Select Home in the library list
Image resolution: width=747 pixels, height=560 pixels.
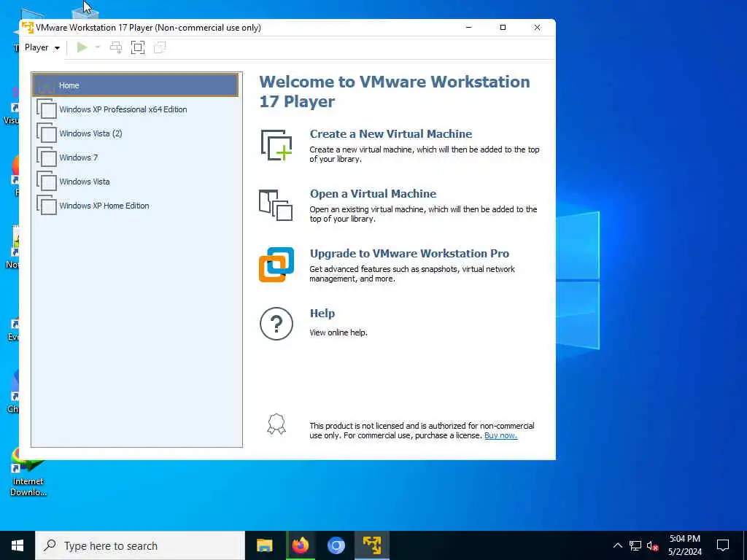[x=135, y=85]
